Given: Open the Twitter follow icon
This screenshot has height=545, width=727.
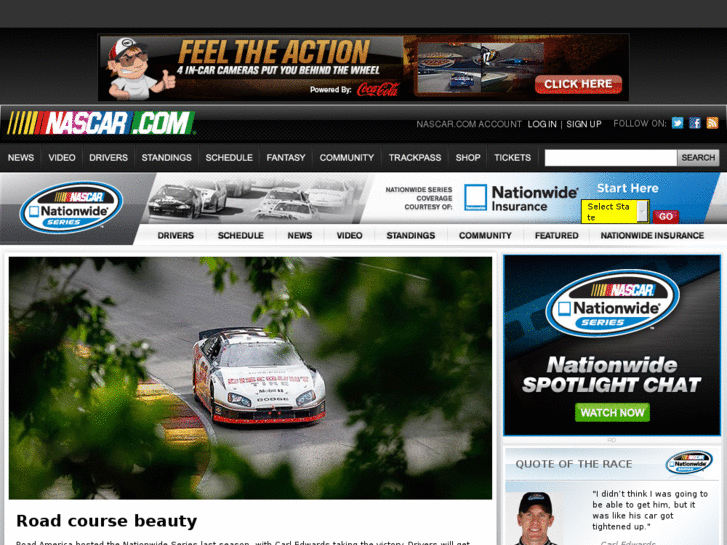Looking at the screenshot, I should [677, 123].
